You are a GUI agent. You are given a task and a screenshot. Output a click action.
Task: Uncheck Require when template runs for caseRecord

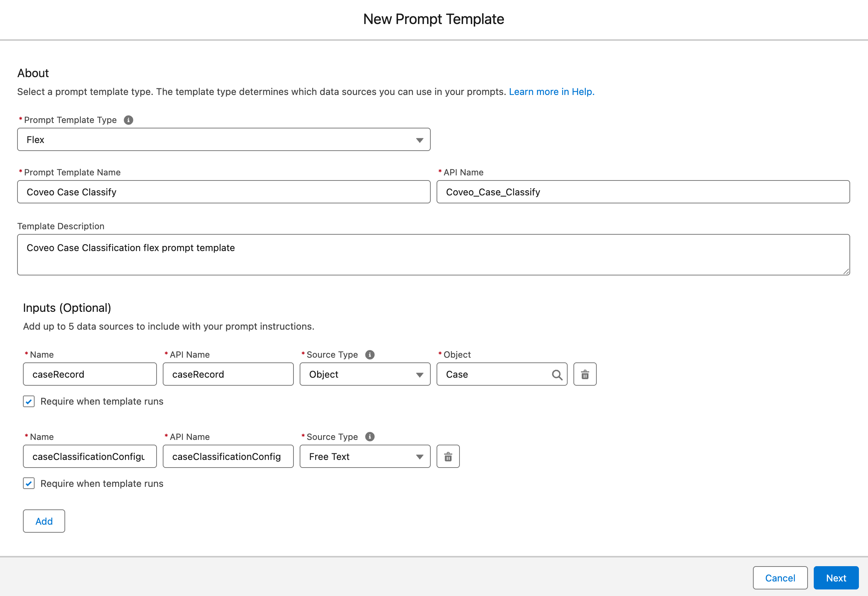pyautogui.click(x=29, y=401)
